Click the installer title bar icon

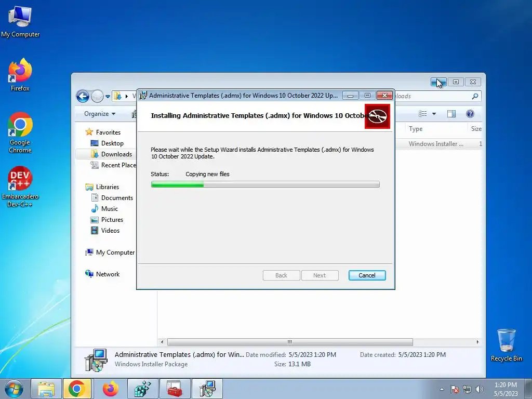pos(143,96)
